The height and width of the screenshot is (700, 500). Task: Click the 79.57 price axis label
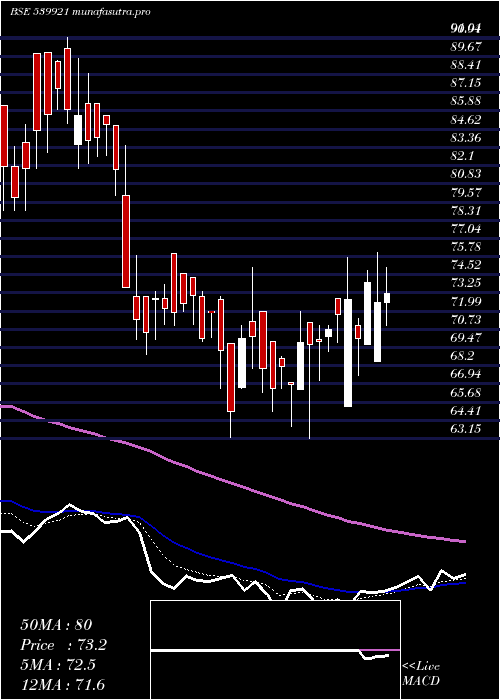[x=465, y=192]
